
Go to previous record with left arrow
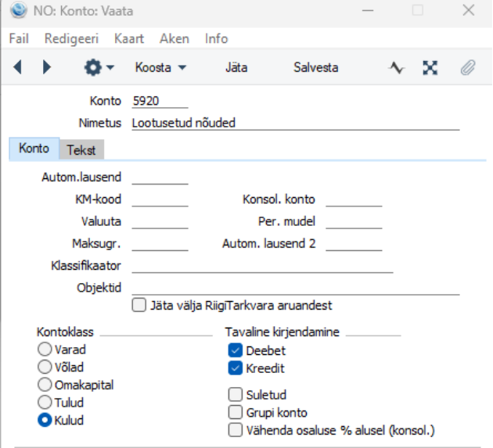tap(17, 67)
